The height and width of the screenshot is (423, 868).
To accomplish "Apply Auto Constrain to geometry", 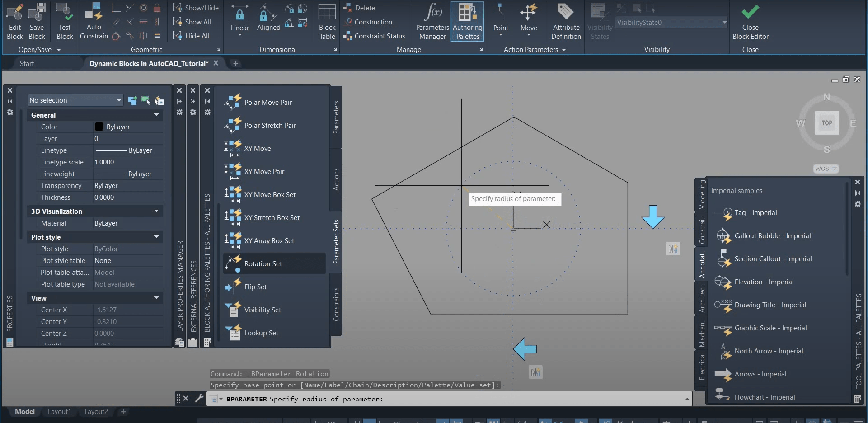I will (94, 21).
